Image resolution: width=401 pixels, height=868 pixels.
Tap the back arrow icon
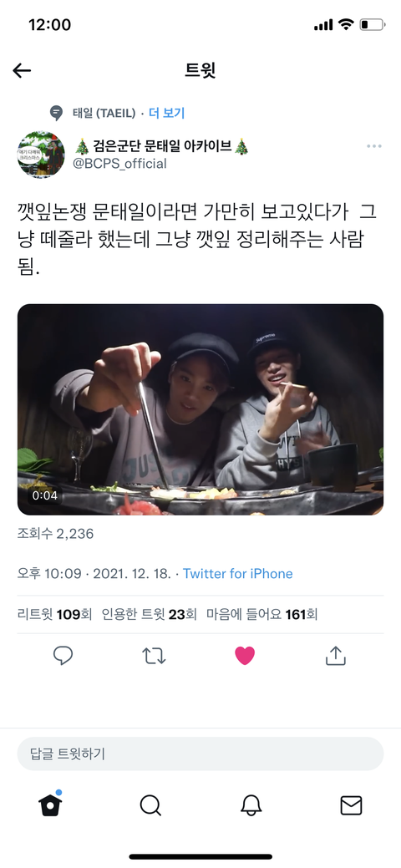[x=22, y=70]
